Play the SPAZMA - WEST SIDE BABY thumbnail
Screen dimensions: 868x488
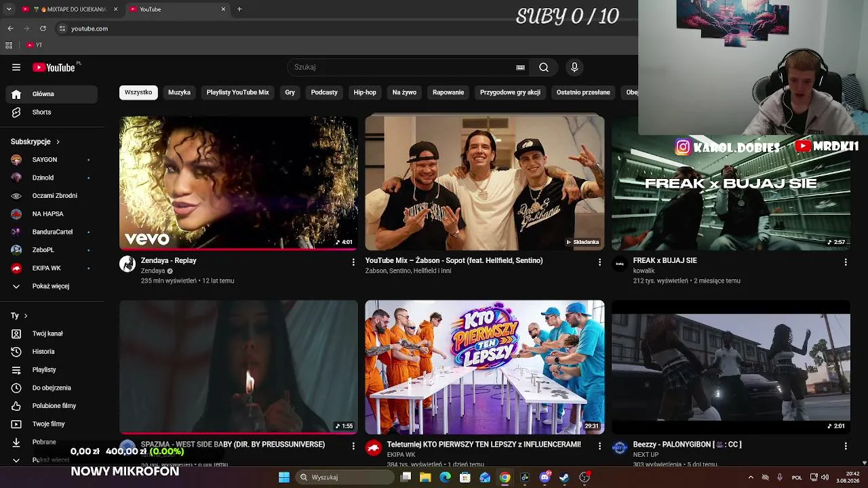(239, 367)
